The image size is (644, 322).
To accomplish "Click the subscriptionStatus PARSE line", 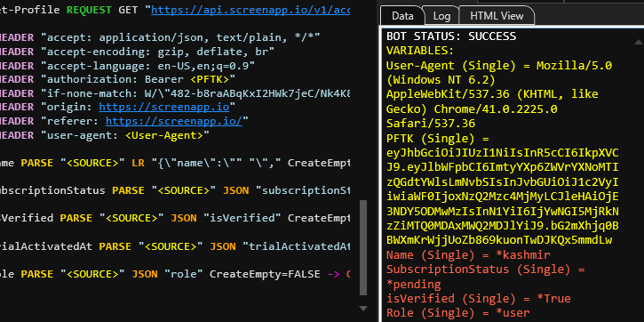I will pos(175,190).
